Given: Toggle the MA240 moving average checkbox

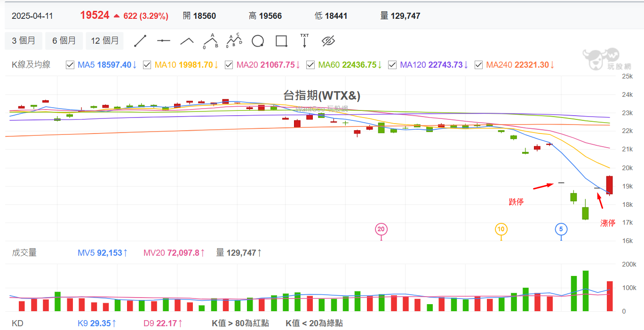Looking at the screenshot, I should 479,65.
